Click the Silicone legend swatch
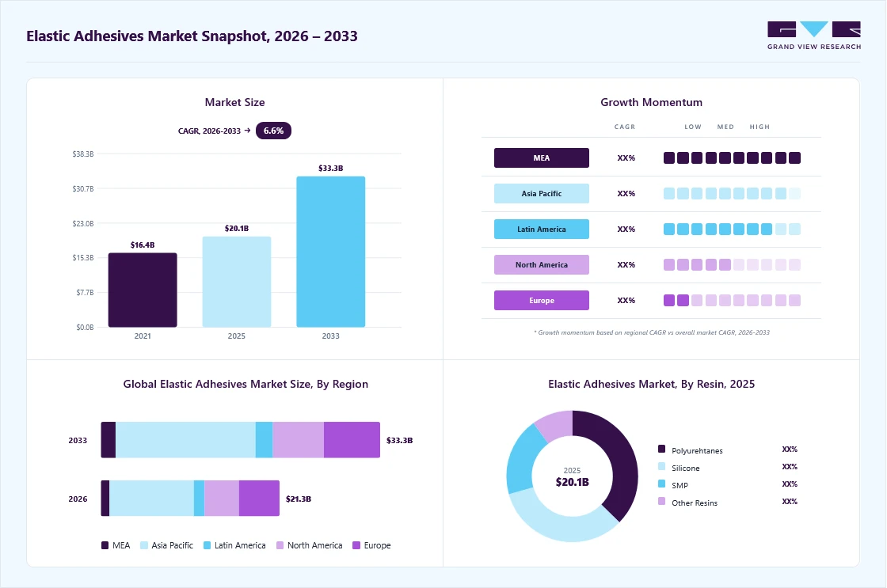Viewport: 887px width, 588px height. coord(661,466)
